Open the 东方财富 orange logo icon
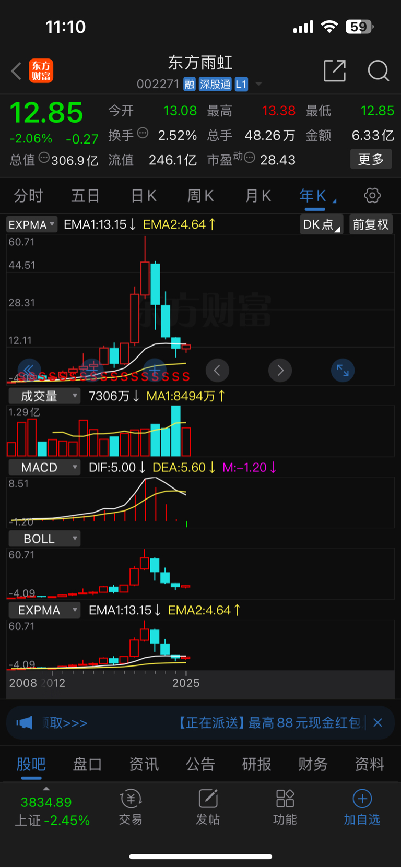Image resolution: width=401 pixels, height=868 pixels. [41, 71]
